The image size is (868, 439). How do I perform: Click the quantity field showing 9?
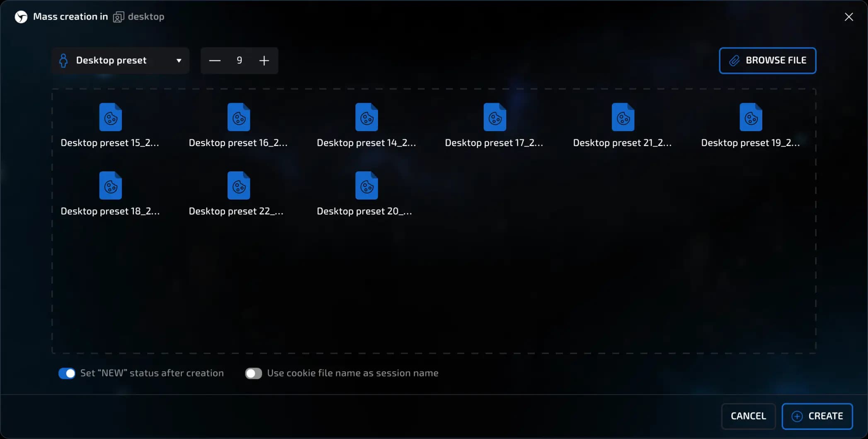click(239, 61)
